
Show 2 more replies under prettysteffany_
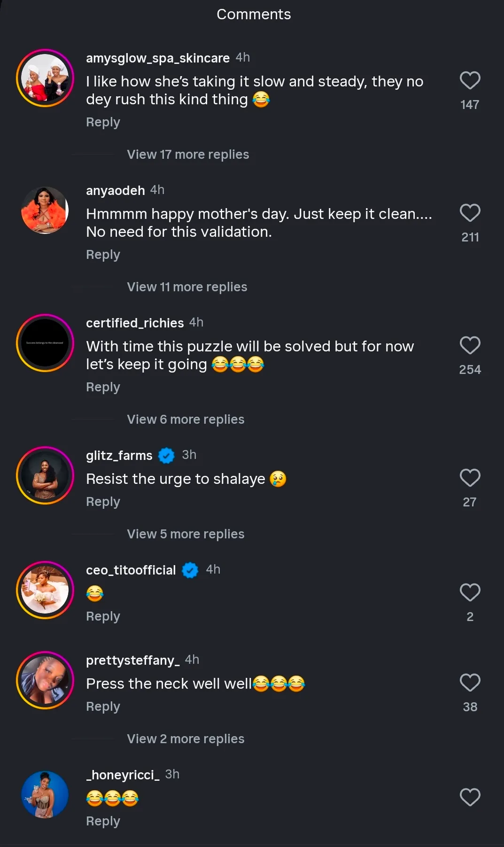186,739
